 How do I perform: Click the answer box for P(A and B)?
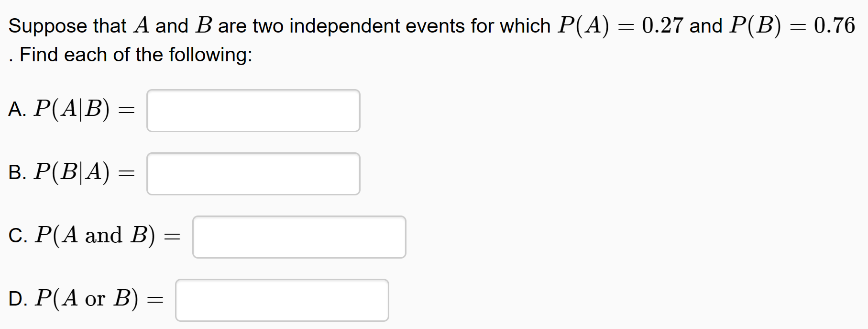(299, 237)
